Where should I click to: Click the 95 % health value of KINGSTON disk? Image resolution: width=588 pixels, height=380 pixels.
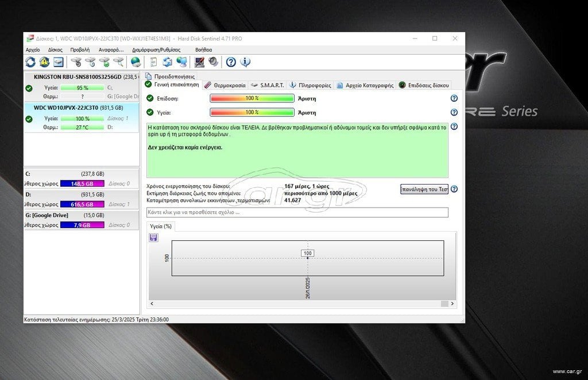click(x=82, y=87)
